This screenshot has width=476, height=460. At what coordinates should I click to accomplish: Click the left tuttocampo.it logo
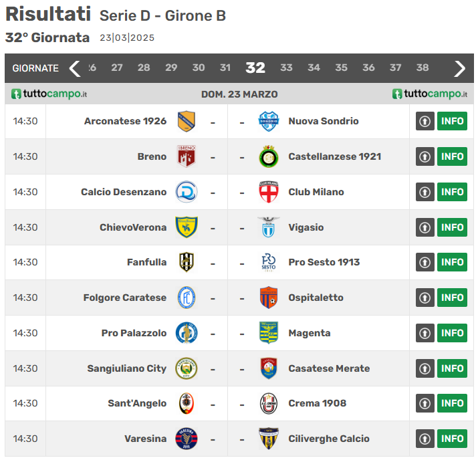49,94
